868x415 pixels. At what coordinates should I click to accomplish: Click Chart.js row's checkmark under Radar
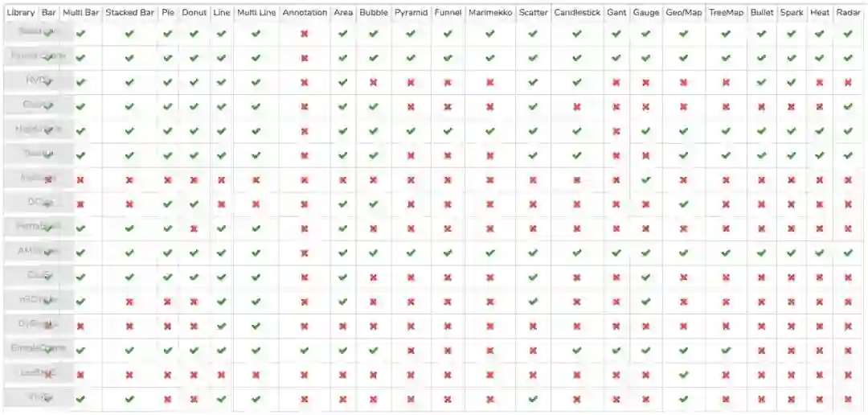pyautogui.click(x=848, y=106)
